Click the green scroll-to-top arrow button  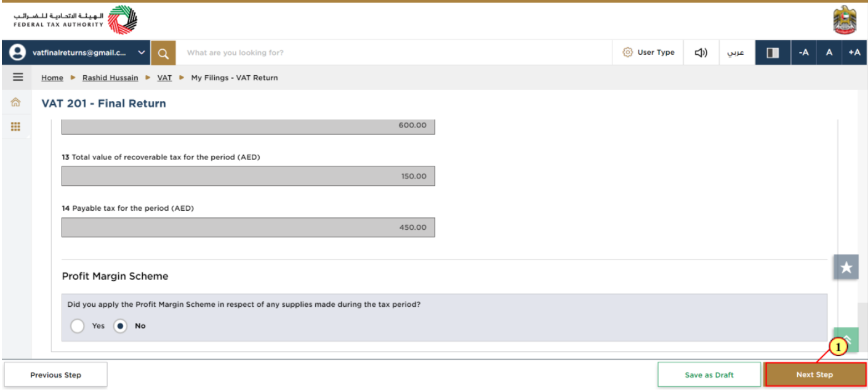[846, 339]
